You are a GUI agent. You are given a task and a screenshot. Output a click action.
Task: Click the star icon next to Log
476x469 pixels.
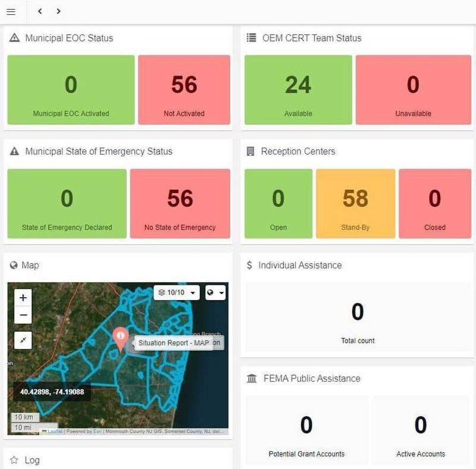coord(13,460)
